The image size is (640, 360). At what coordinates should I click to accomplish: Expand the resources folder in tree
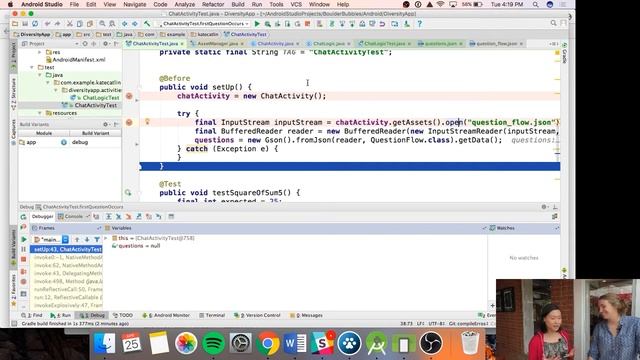click(40, 113)
